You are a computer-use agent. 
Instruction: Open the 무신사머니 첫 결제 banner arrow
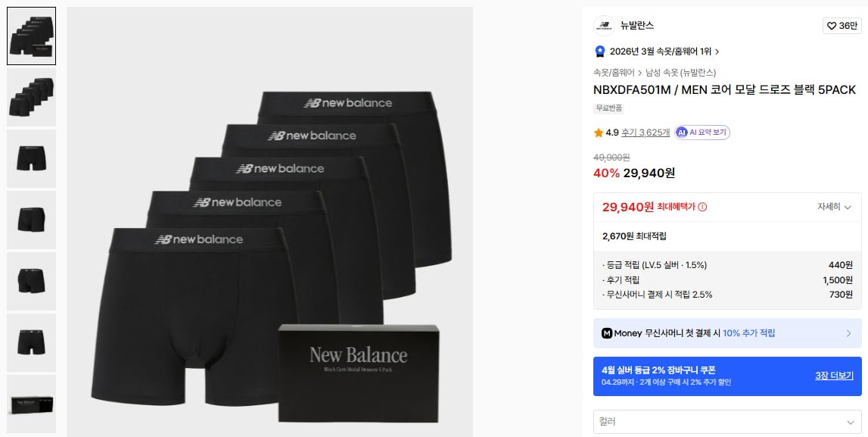pyautogui.click(x=848, y=333)
